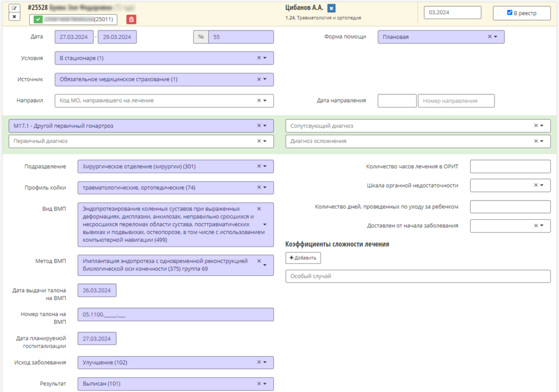Expand the Шкала органной недостаточности dropdown
This screenshot has height=392, width=559.
(542, 185)
